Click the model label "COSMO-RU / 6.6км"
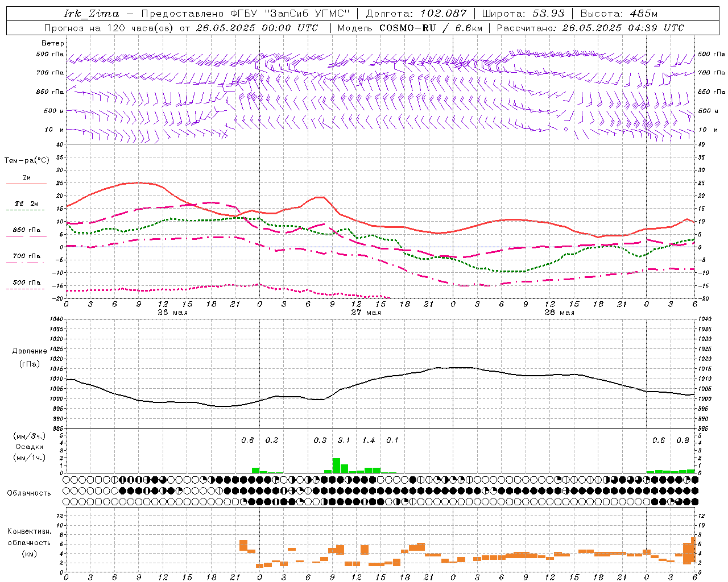The image size is (728, 582). (431, 28)
